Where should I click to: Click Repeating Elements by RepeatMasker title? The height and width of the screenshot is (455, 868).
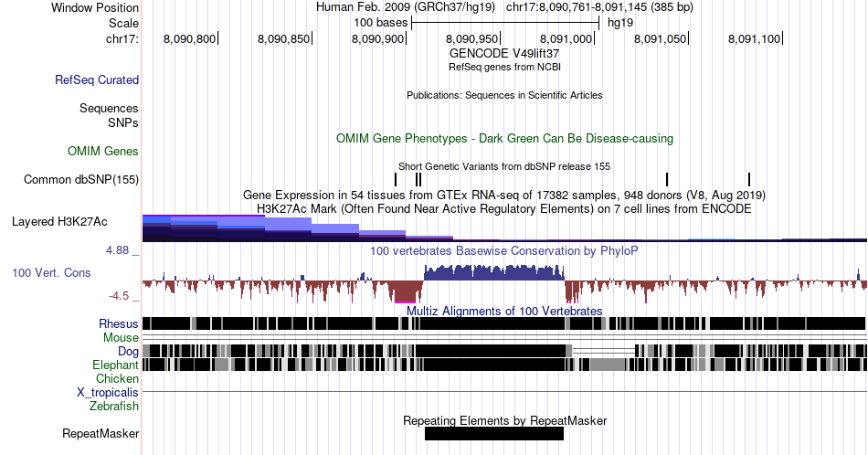[504, 420]
